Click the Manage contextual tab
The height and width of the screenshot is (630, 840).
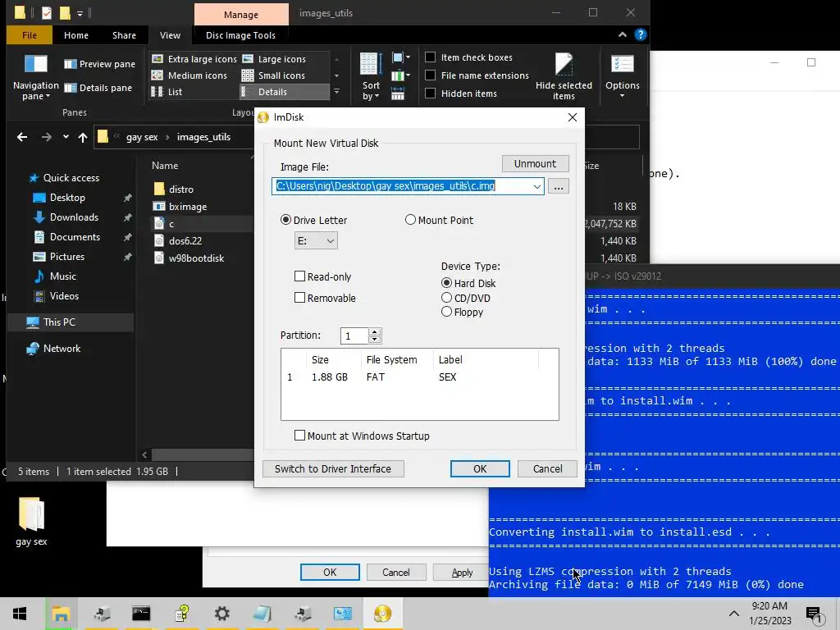coord(241,15)
